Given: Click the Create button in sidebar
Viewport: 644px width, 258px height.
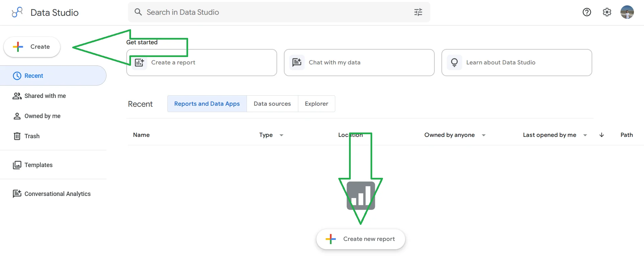Looking at the screenshot, I should [32, 47].
